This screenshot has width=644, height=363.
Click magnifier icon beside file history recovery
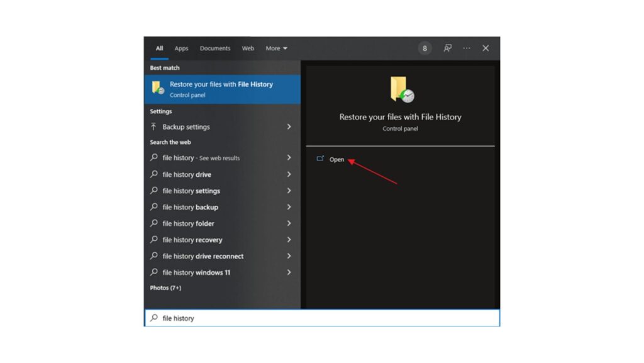tap(154, 240)
